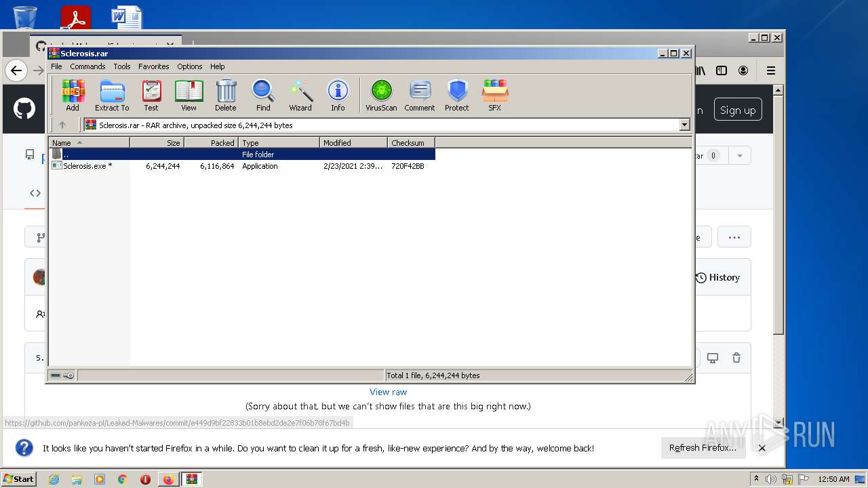Open the Tools menu in WinRAR
868x488 pixels.
point(122,66)
